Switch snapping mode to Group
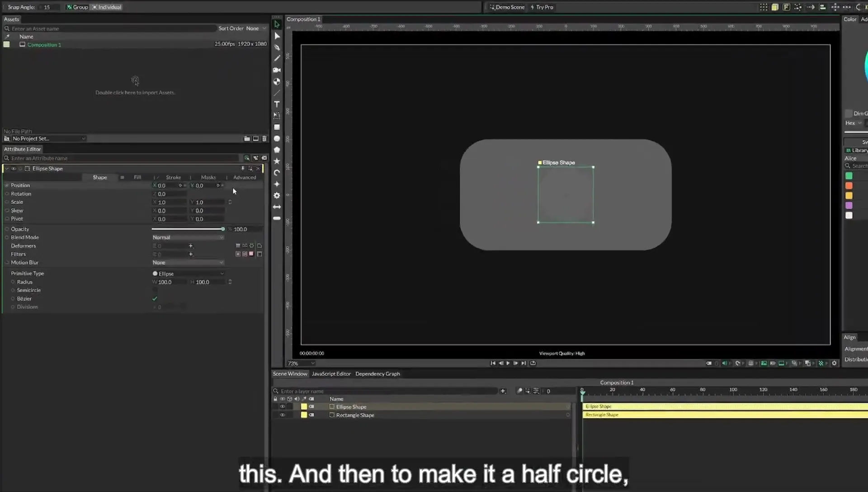This screenshot has width=868, height=492. click(77, 7)
